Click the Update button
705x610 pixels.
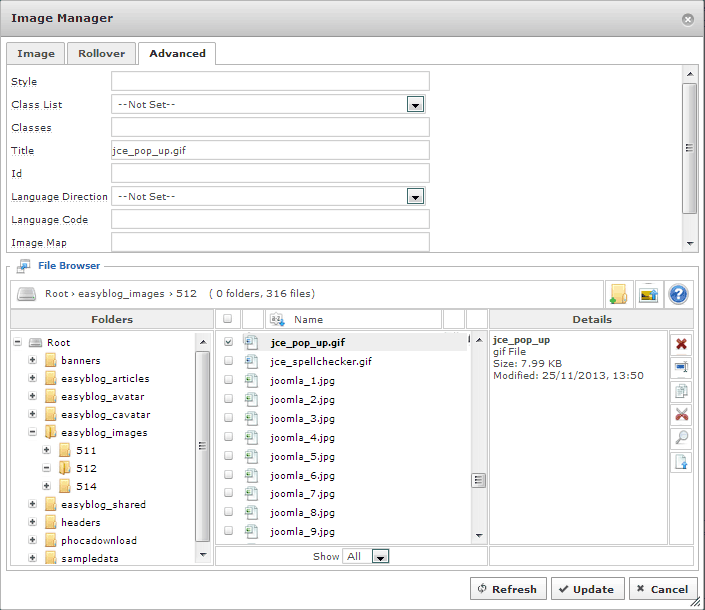[x=588, y=589]
